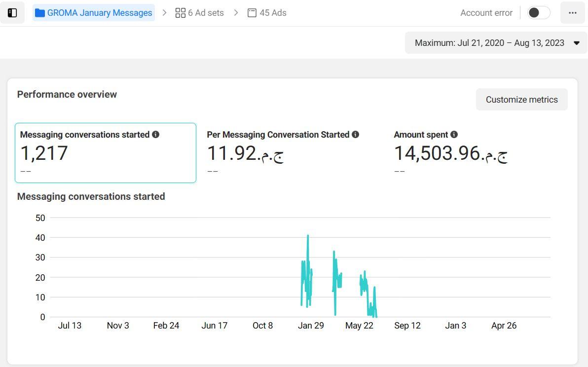Click the ad sets grid icon
588x367 pixels.
pyautogui.click(x=180, y=13)
